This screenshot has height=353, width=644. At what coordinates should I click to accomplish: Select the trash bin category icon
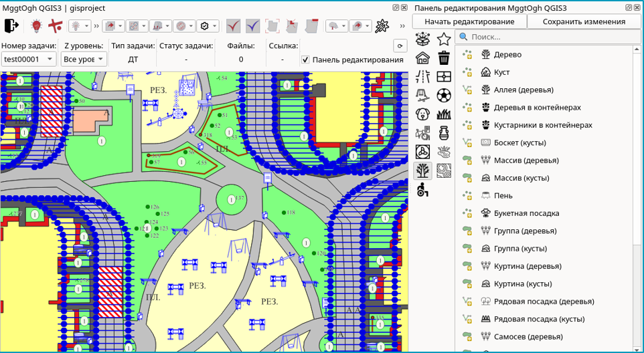[x=444, y=57]
